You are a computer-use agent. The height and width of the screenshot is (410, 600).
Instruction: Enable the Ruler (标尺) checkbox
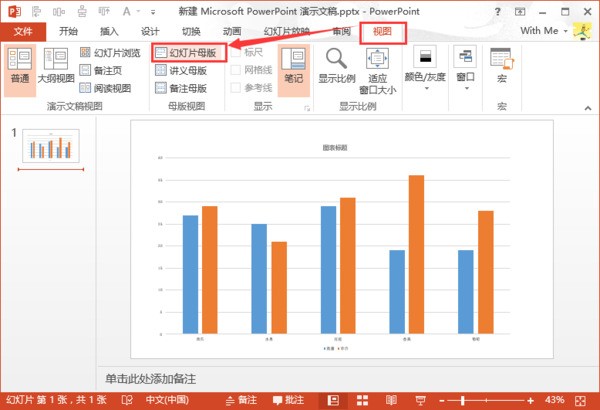(x=236, y=53)
